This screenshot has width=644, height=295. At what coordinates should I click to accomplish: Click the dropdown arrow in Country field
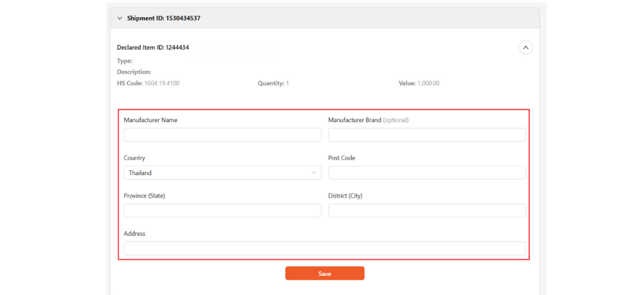[314, 173]
